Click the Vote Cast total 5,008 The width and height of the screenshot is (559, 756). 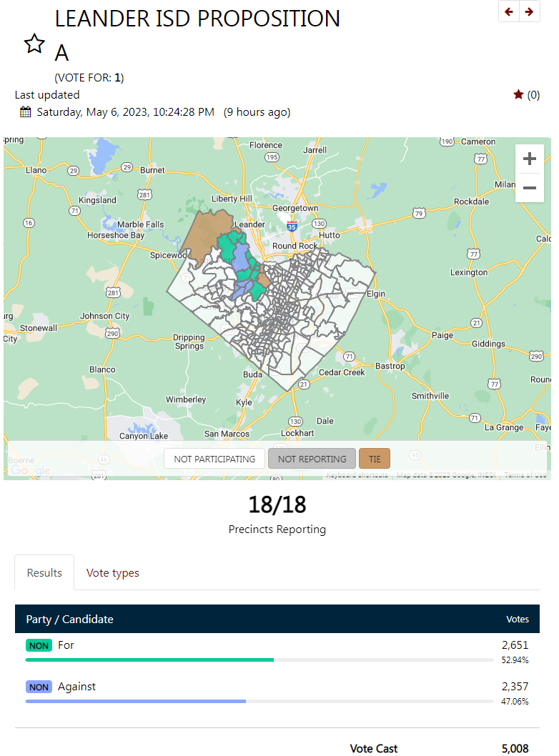515,748
